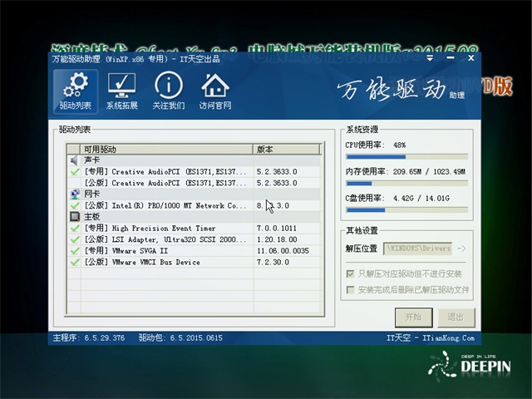Click the arrow next to extract path
The width and height of the screenshot is (532, 399).
click(462, 248)
